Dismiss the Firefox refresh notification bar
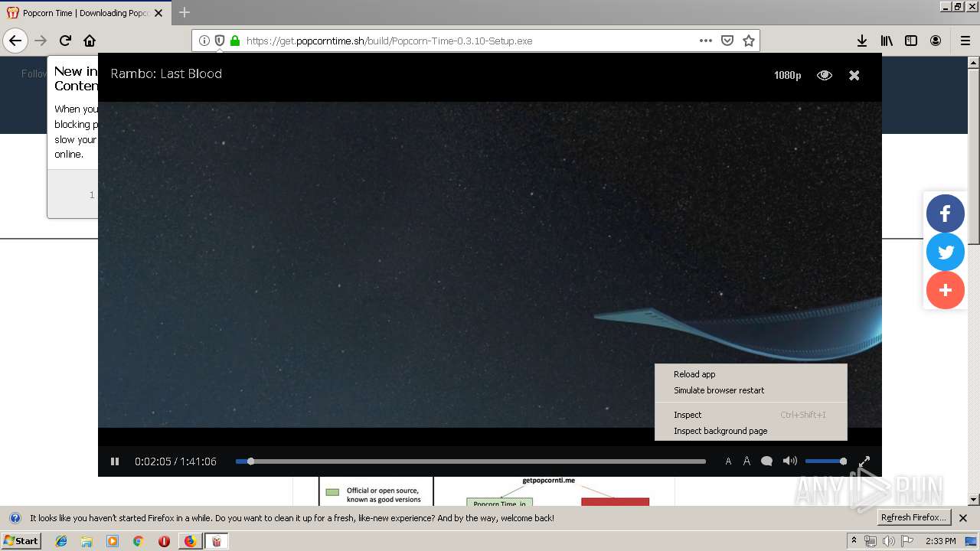Viewport: 980px width, 551px height. tap(963, 518)
